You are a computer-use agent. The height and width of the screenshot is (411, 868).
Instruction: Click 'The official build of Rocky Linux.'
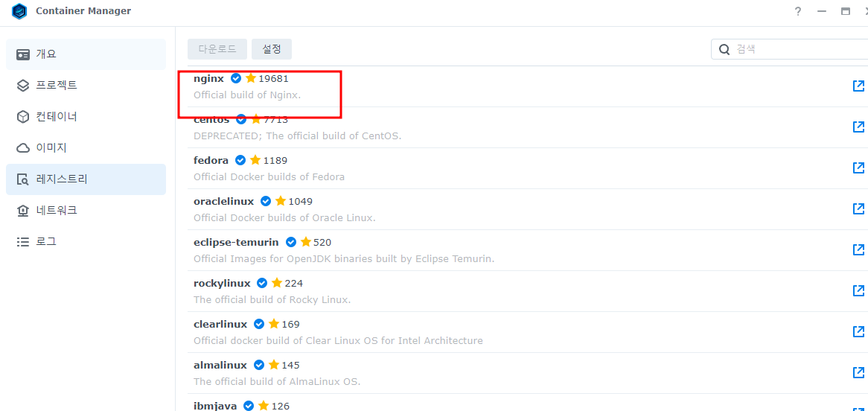272,299
